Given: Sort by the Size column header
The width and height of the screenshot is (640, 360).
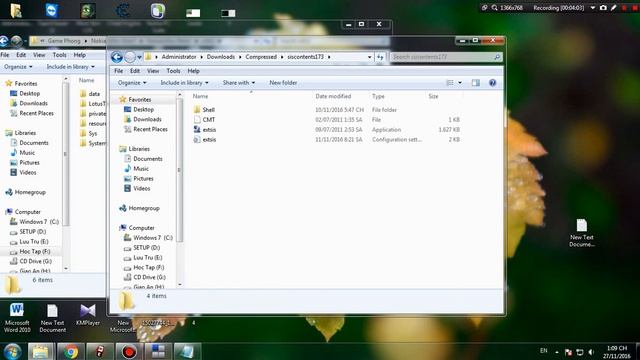Looking at the screenshot, I should (x=433, y=96).
